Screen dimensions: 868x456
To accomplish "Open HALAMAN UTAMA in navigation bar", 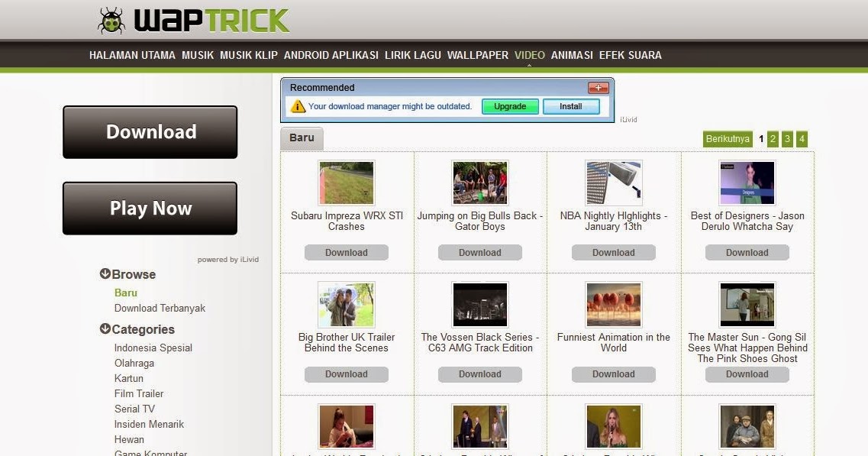I will pyautogui.click(x=132, y=56).
